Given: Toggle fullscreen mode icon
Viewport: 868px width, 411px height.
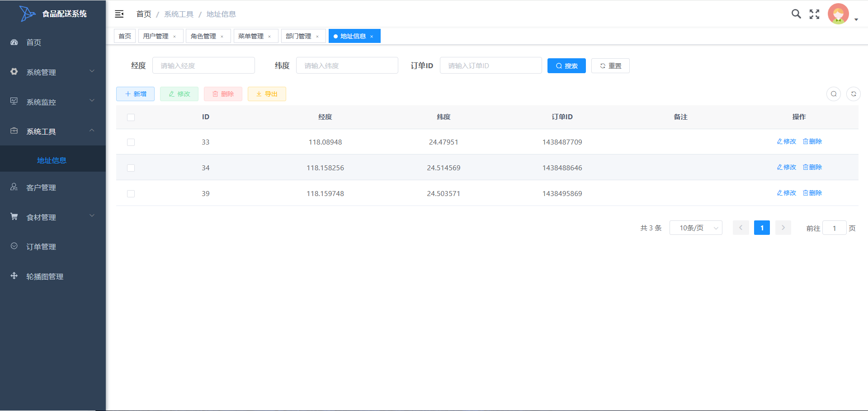Looking at the screenshot, I should [x=815, y=14].
